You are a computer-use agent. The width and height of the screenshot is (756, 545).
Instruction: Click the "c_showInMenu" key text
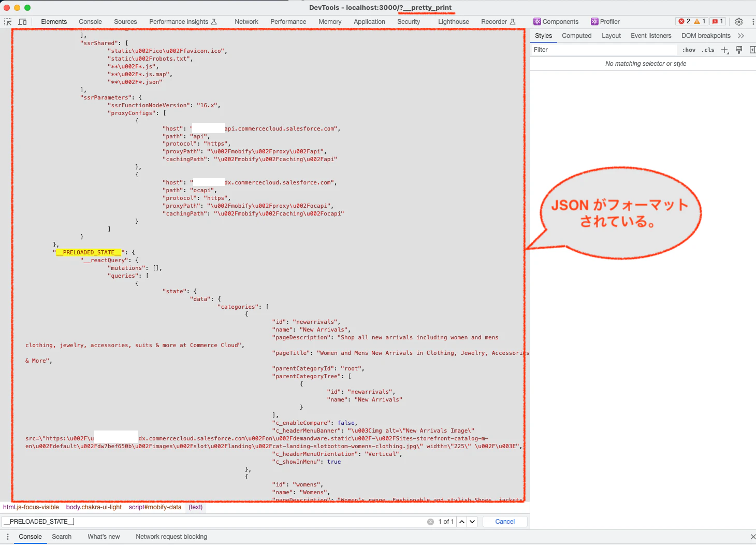click(296, 462)
